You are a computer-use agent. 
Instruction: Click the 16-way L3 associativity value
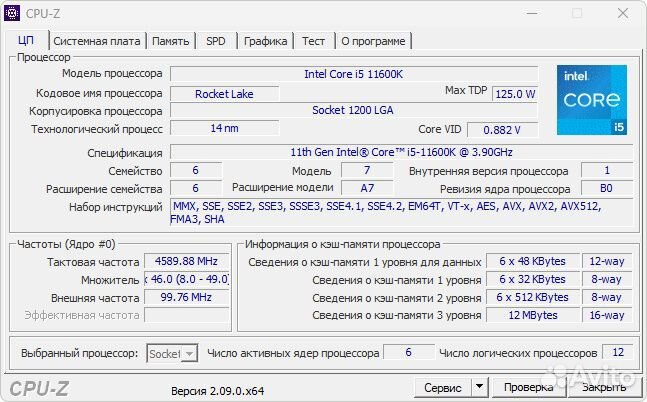coord(607,315)
